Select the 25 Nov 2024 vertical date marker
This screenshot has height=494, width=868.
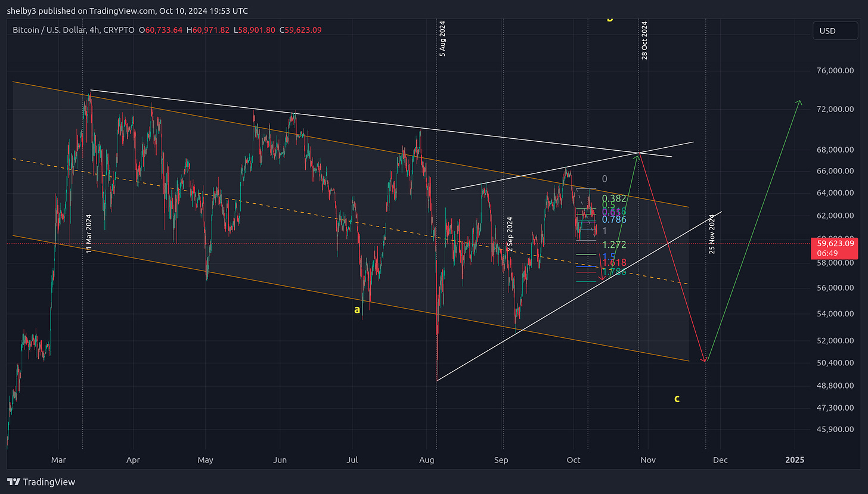coord(712,234)
